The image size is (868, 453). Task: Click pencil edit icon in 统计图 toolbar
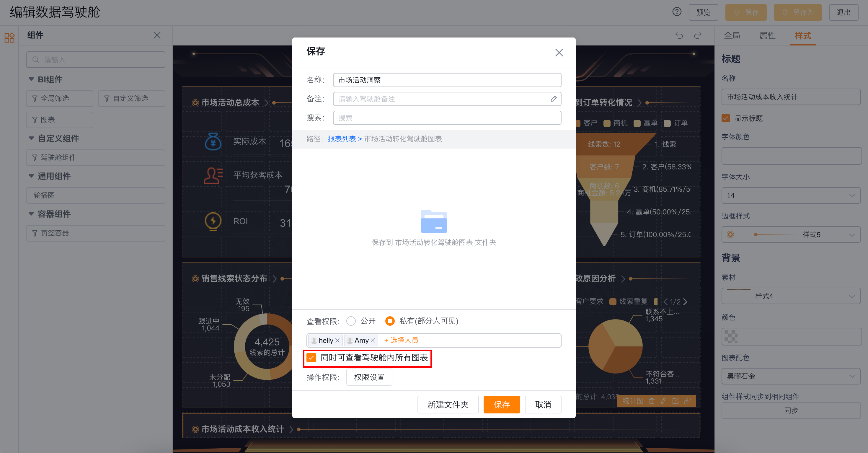point(663,401)
